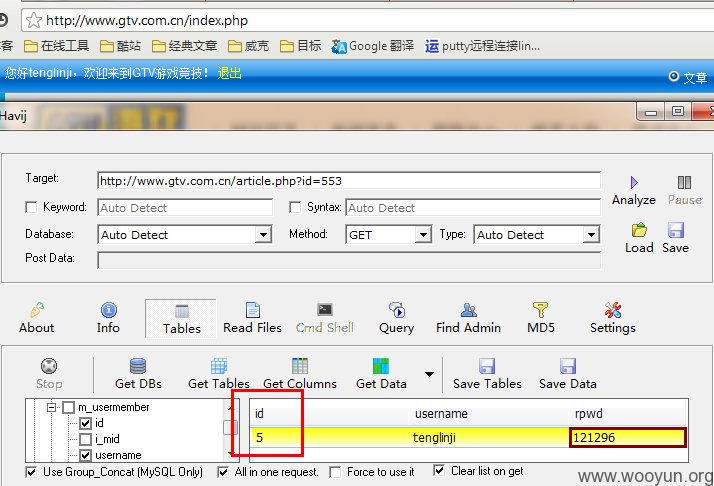Viewport: 714px width, 486px height.
Task: Check the i_mid column checkbox
Action: (x=86, y=439)
